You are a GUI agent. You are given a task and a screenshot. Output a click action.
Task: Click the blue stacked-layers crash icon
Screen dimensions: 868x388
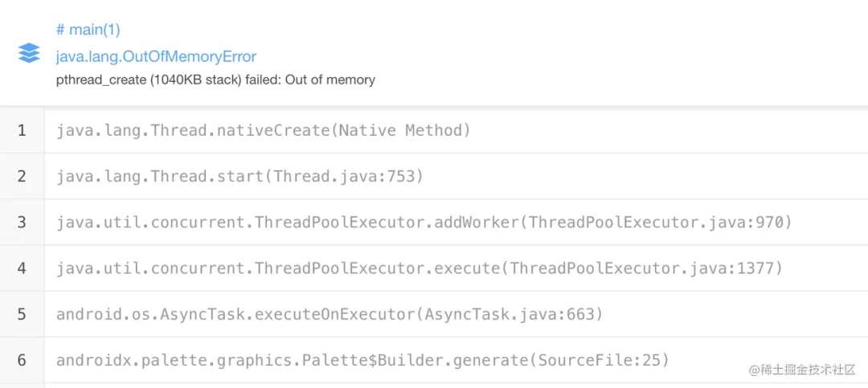click(x=29, y=53)
